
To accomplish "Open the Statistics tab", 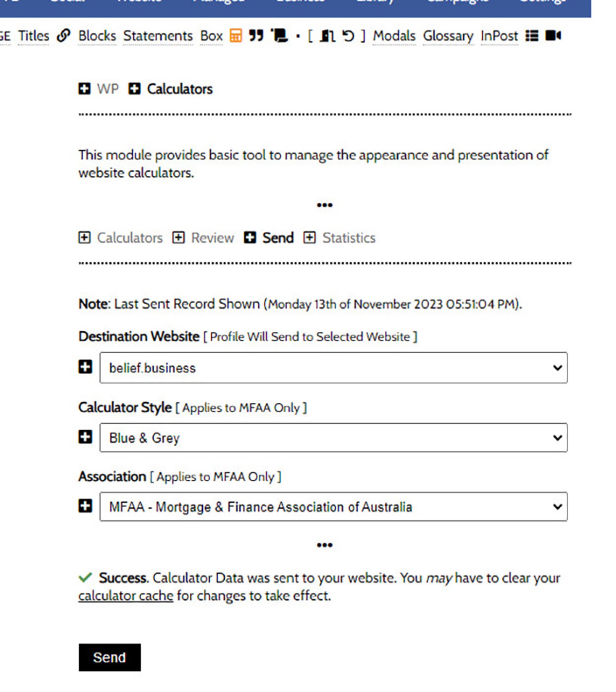I will pos(349,238).
